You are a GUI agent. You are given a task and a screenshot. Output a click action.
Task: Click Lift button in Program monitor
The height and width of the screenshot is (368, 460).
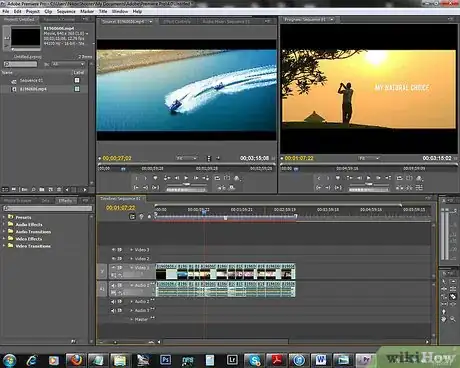pos(399,188)
